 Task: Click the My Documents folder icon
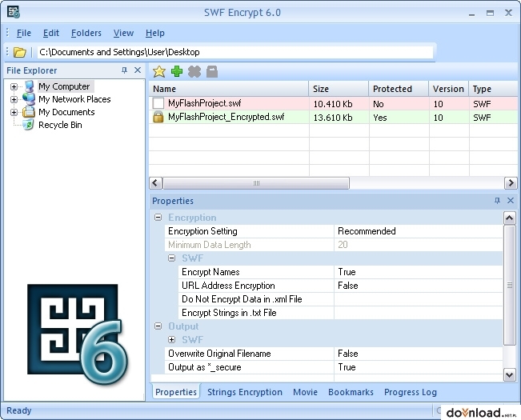29,112
